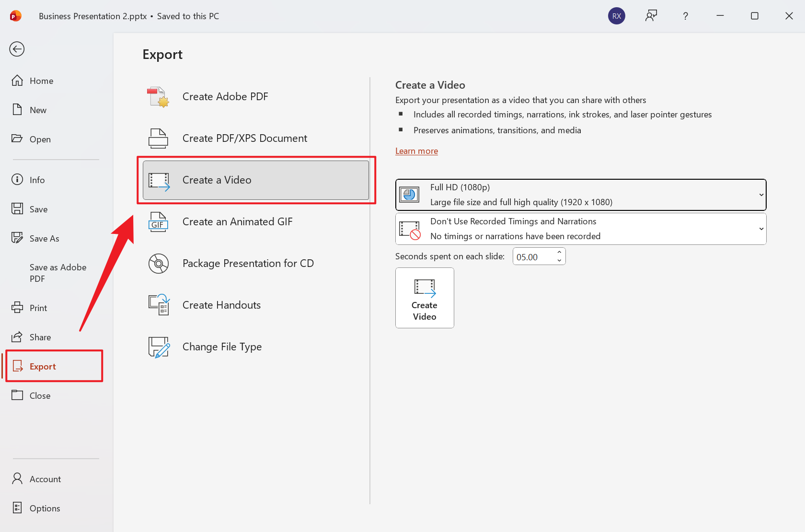Click the Animated GIF file icon
Image resolution: width=805 pixels, height=532 pixels.
pyautogui.click(x=158, y=222)
